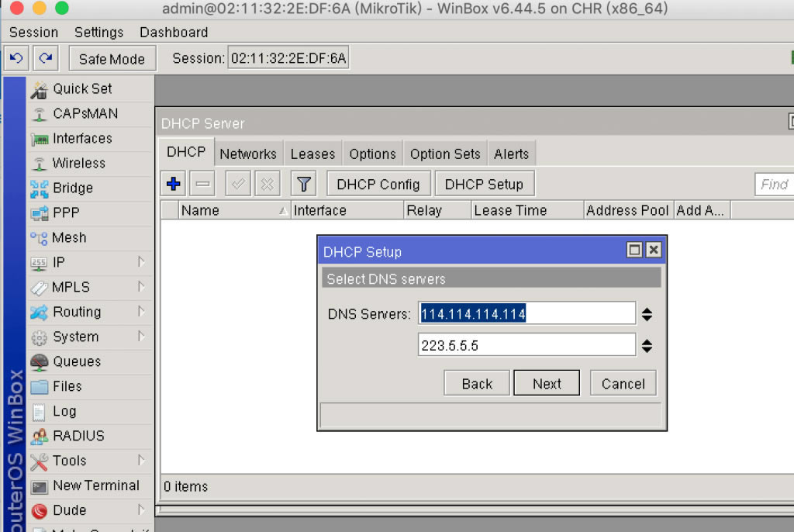Switch to the Leases tab

[312, 154]
